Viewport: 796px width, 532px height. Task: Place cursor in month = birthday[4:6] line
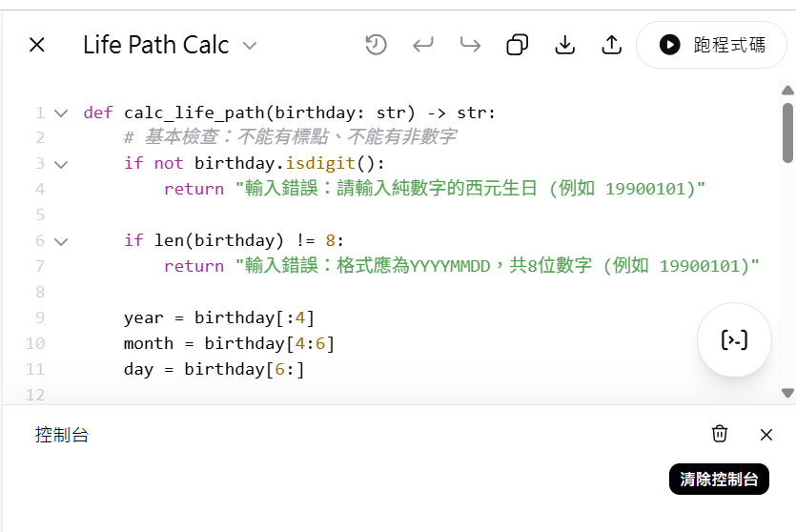click(229, 343)
